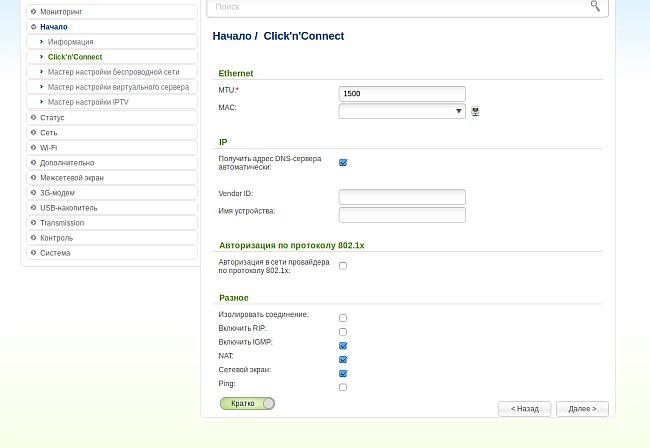
Task: Click the MAC clone icon beside dropdown
Action: tap(476, 111)
